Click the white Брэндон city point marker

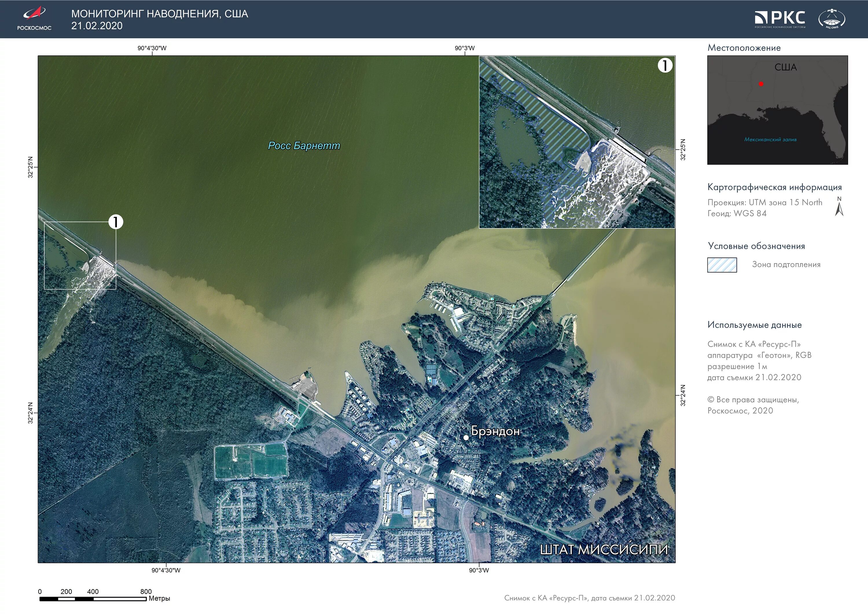466,438
